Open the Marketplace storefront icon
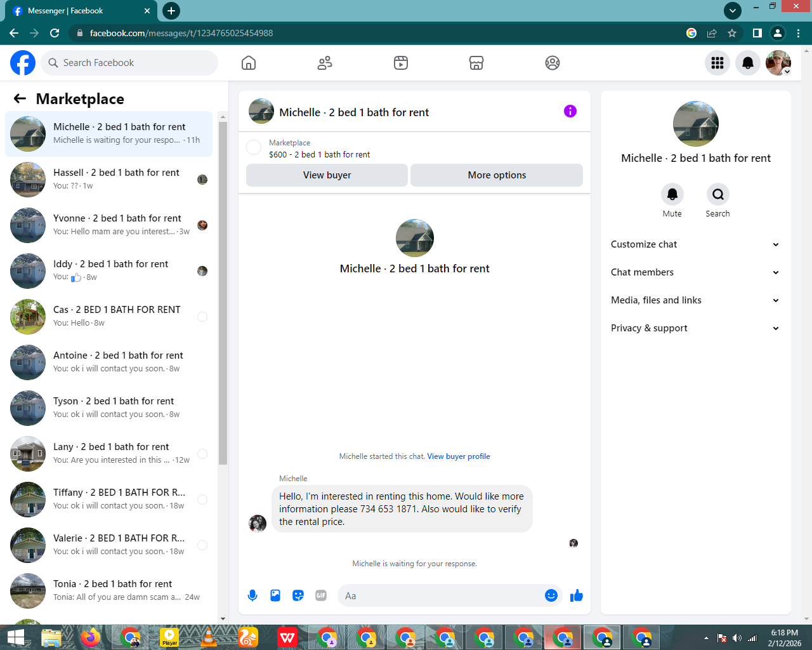 pyautogui.click(x=476, y=63)
